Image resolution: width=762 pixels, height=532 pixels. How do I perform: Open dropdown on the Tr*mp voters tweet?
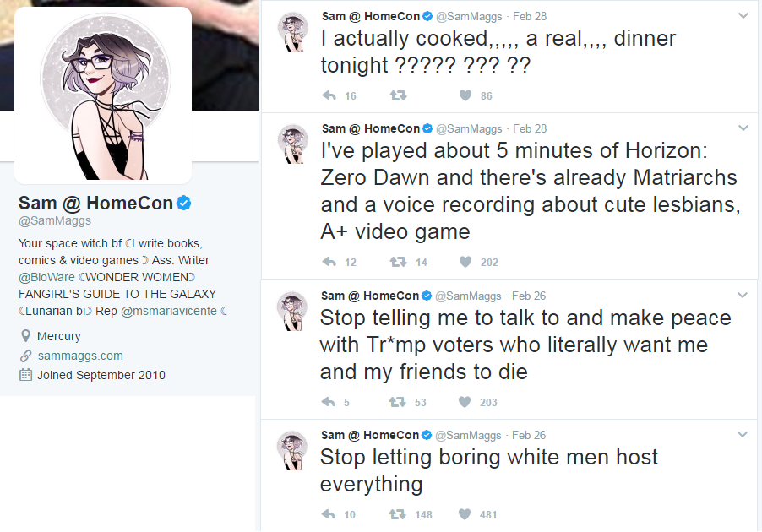tap(742, 295)
